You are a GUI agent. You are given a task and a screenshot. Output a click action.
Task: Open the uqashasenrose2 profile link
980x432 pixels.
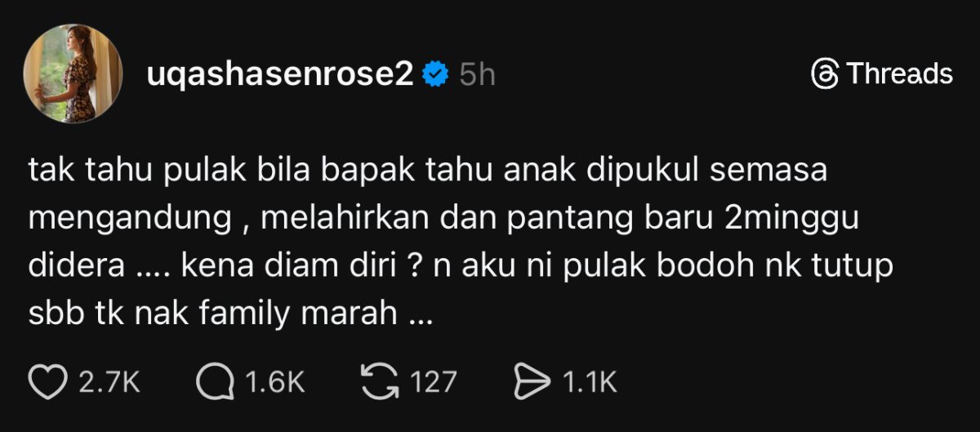280,74
